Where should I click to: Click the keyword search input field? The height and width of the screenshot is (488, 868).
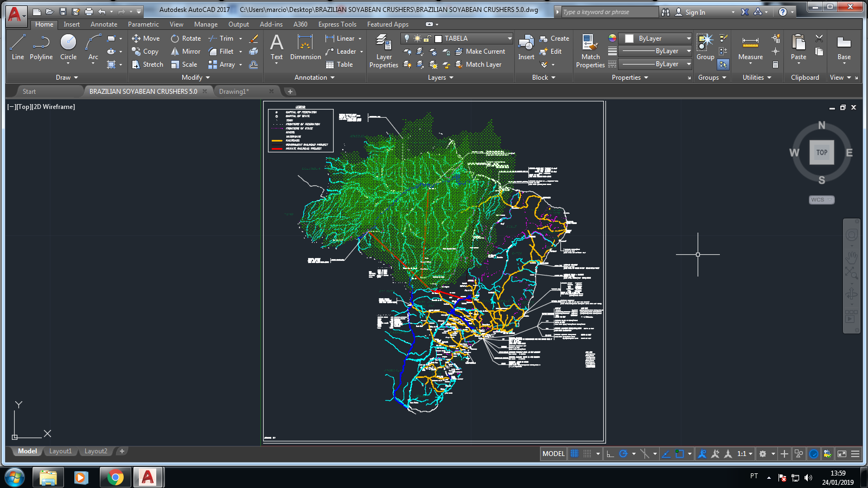pos(610,12)
